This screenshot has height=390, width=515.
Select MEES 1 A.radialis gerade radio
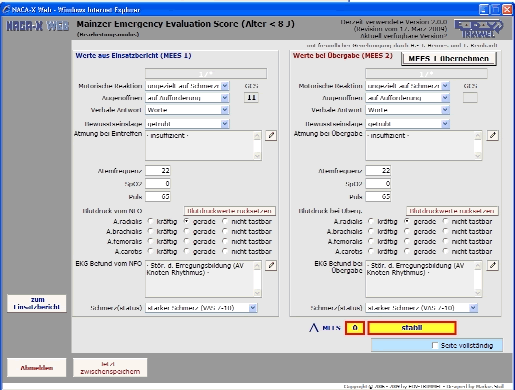(x=187, y=221)
